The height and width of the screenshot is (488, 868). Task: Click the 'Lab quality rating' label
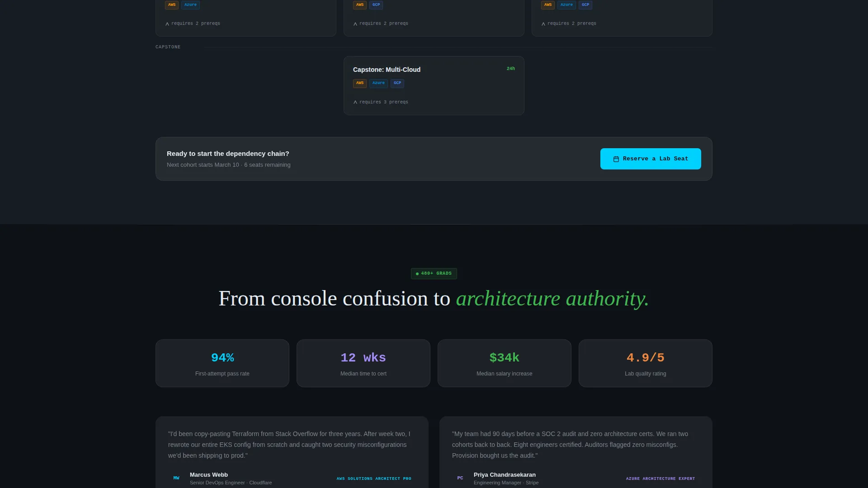tap(646, 374)
